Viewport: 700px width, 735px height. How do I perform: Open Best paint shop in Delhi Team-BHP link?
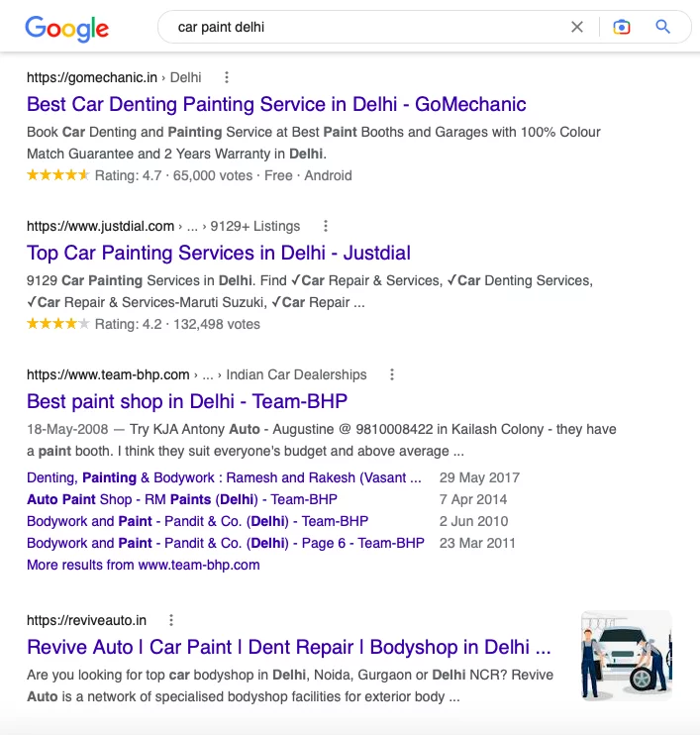187,401
